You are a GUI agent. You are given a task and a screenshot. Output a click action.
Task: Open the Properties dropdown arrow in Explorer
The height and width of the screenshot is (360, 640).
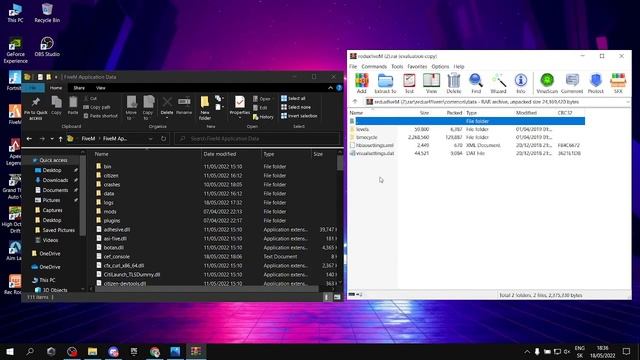point(240,118)
